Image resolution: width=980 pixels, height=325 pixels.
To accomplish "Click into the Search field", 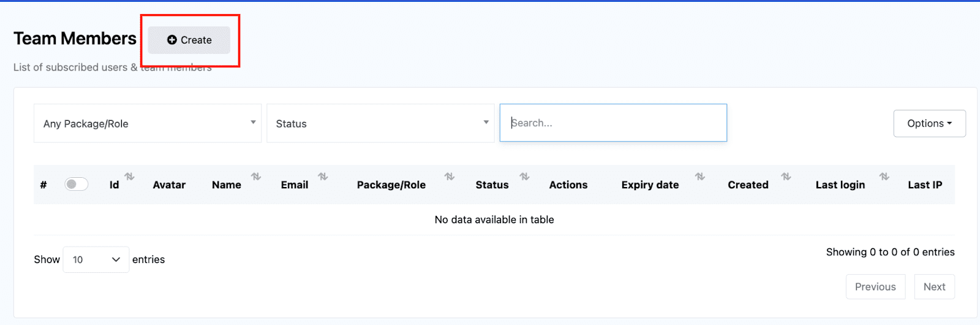I will point(613,123).
